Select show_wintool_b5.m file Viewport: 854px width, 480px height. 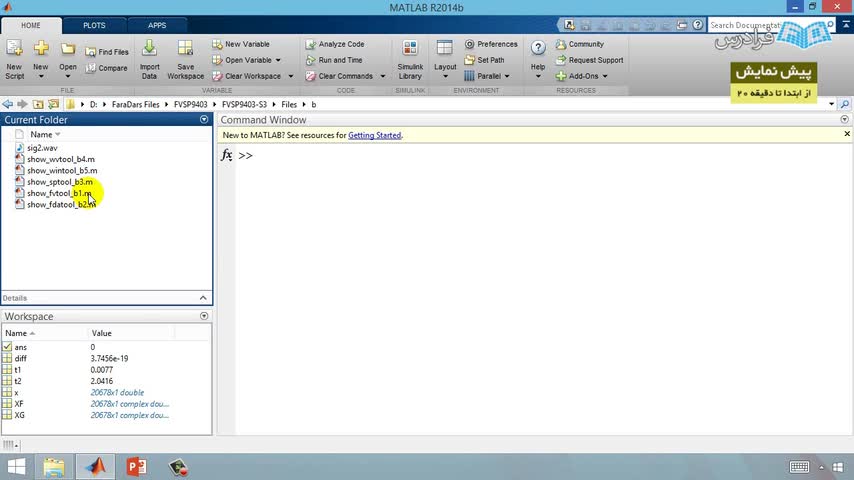(62, 171)
